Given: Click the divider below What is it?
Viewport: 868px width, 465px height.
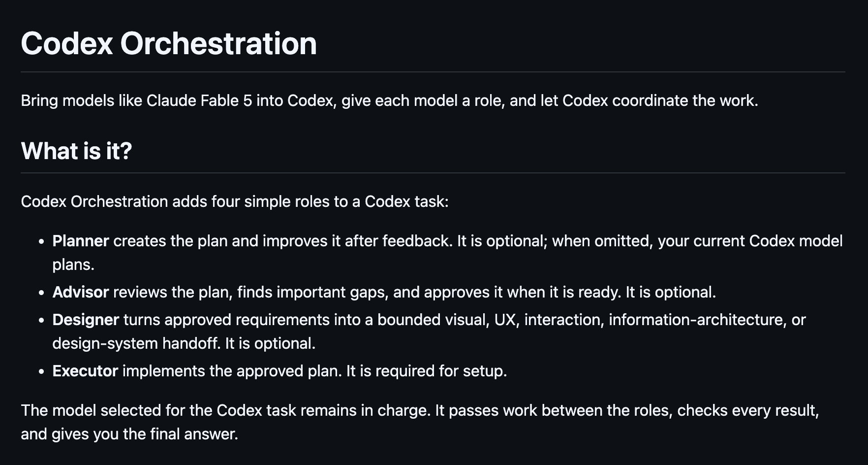Looking at the screenshot, I should coord(433,173).
